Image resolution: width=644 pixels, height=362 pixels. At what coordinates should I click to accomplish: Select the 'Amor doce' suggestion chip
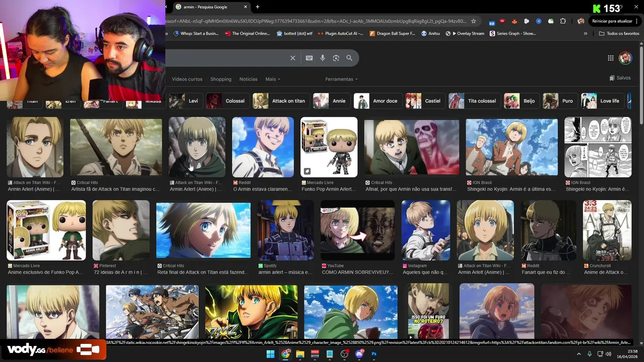point(378,101)
